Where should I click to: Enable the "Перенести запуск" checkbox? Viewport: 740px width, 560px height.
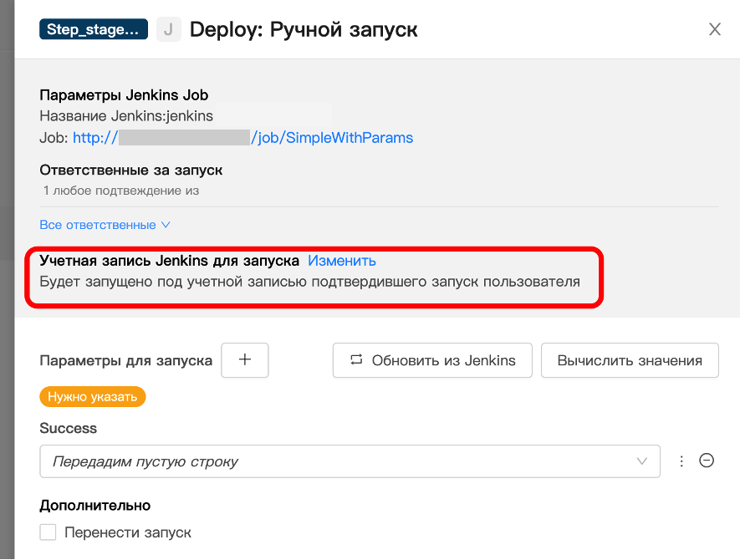click(x=48, y=532)
